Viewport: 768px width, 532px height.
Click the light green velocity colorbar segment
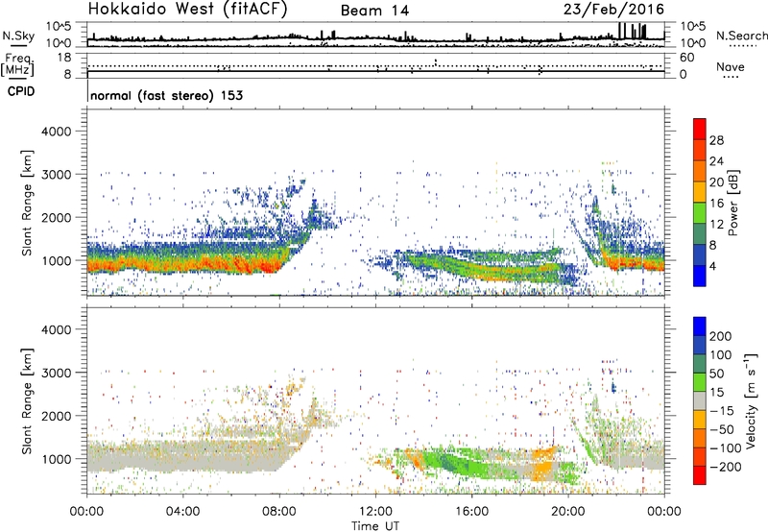[700, 382]
